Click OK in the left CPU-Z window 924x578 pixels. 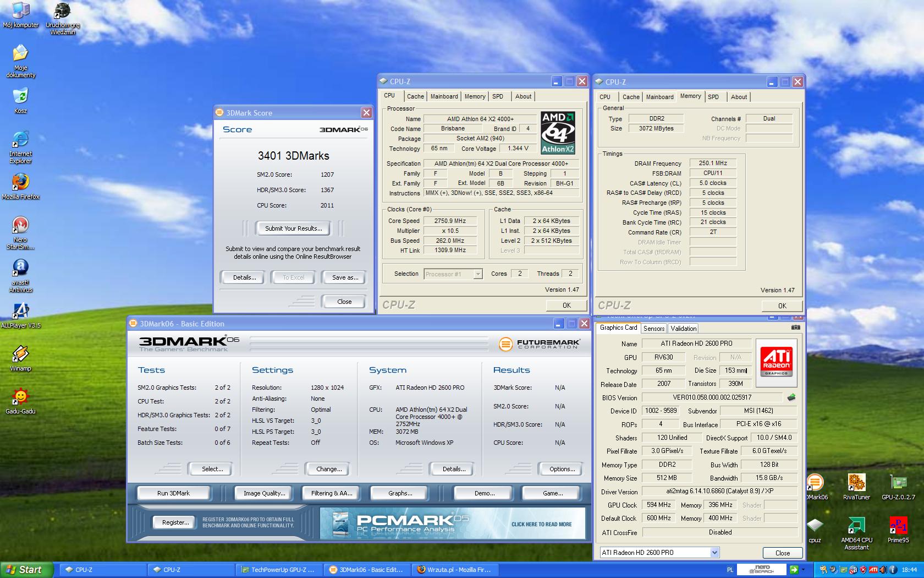566,305
